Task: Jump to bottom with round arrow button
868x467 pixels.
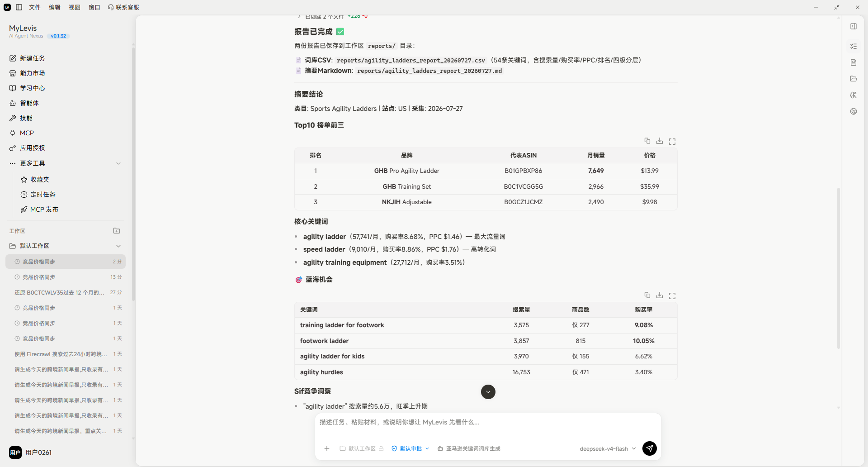Action: coord(488,392)
